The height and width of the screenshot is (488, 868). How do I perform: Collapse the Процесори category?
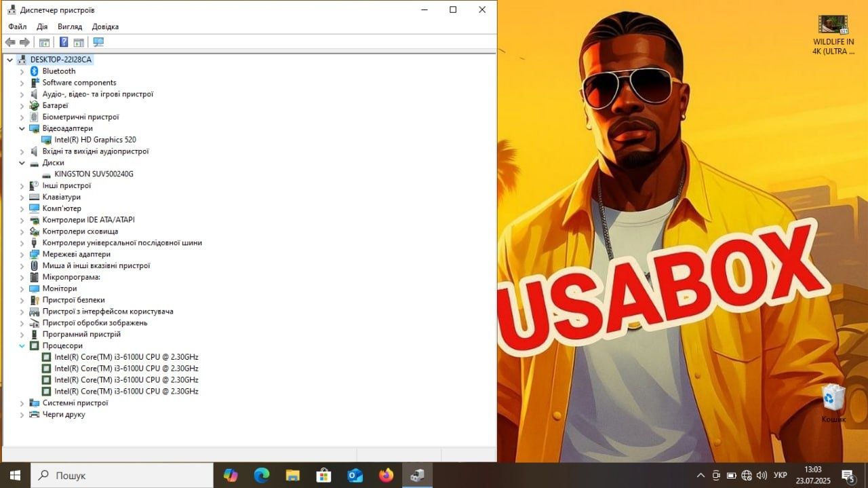pyautogui.click(x=22, y=345)
